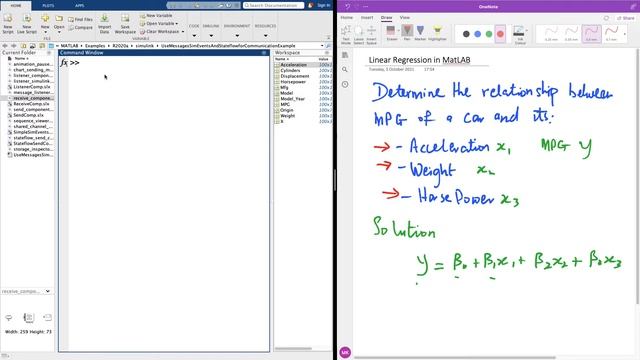Click Compare in the MATLAB toolstrip
640x360 pixels.
click(x=80, y=27)
